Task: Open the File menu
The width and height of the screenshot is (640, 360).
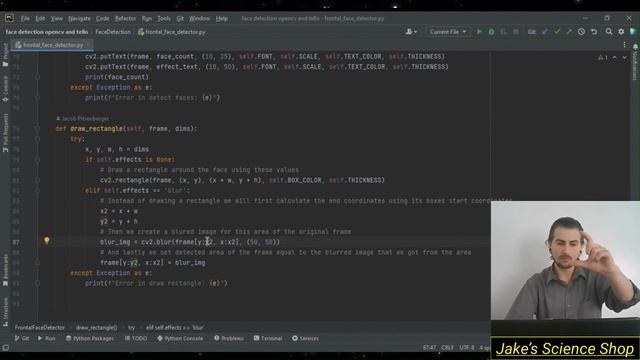Action: [x=25, y=18]
